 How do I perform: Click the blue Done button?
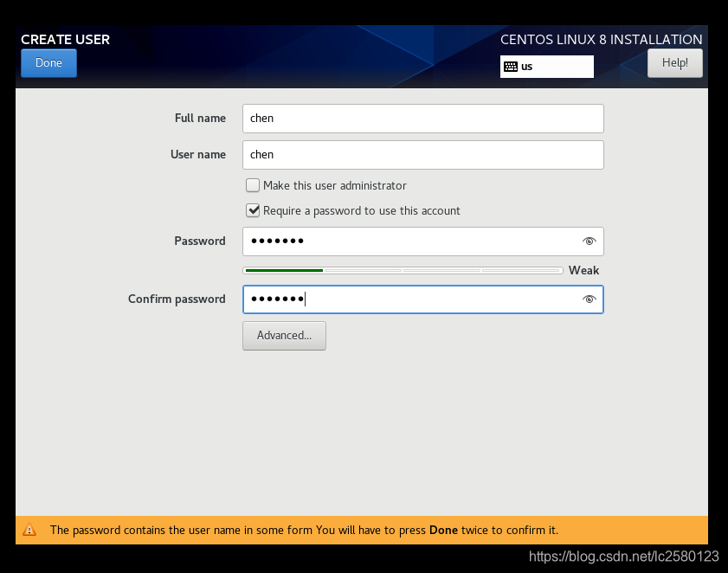[x=48, y=63]
